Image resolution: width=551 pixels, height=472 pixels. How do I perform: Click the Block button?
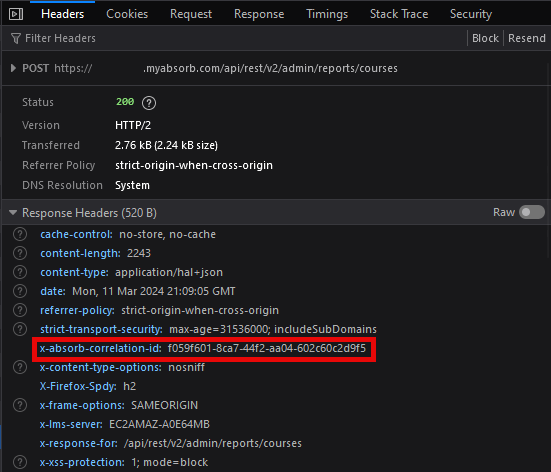coord(485,38)
